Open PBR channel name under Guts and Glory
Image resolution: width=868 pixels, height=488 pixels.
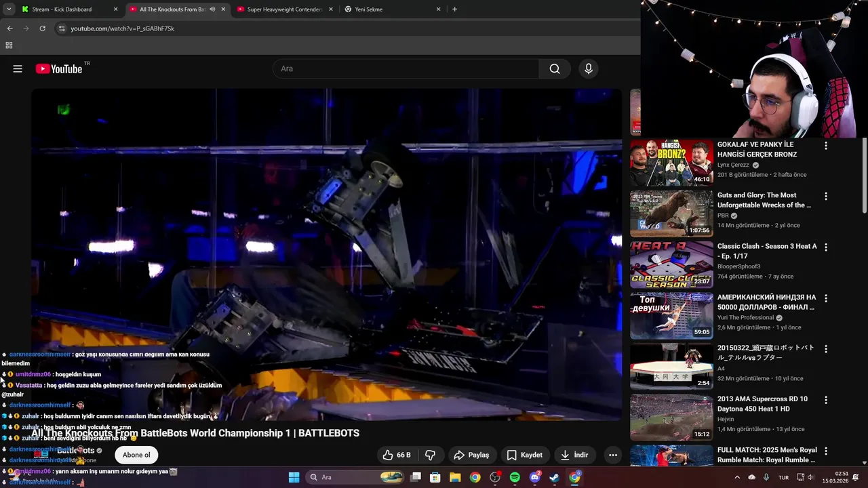tap(723, 216)
